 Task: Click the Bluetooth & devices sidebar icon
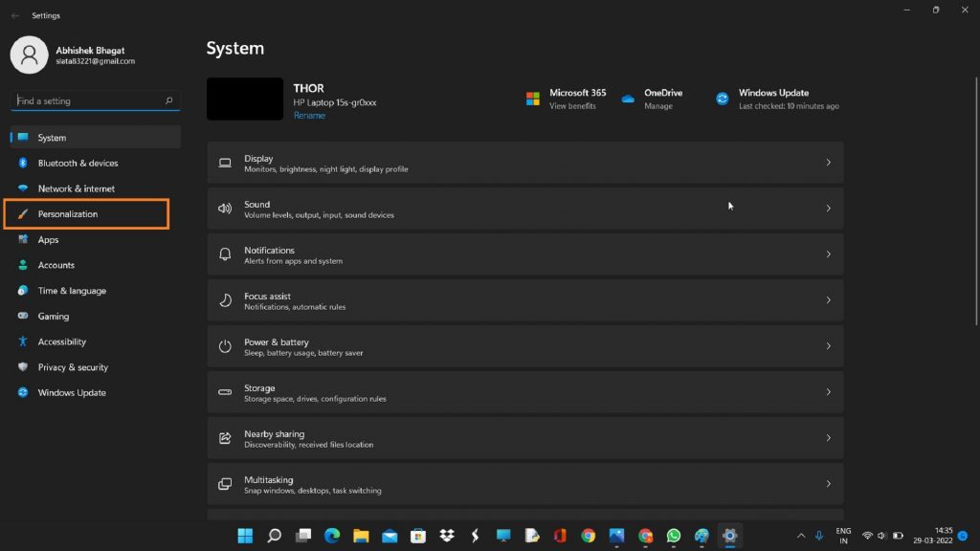pos(23,164)
